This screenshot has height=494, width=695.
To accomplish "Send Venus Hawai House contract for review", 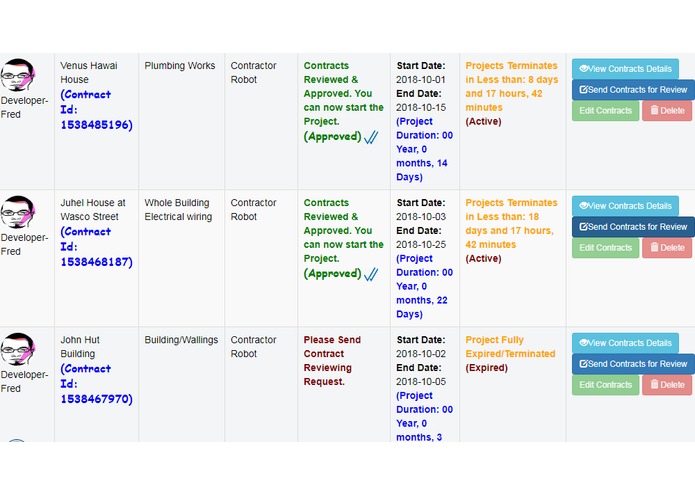I will [x=633, y=89].
